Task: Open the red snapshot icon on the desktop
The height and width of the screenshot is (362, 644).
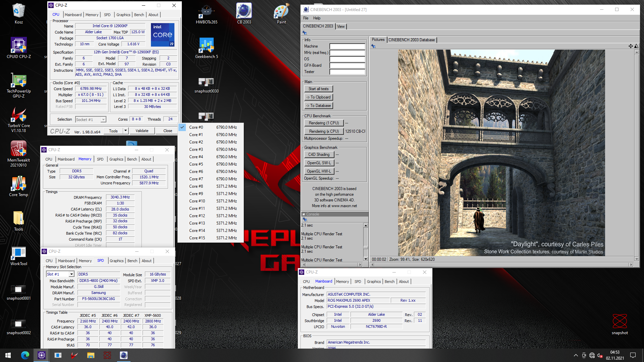Action: pyautogui.click(x=620, y=324)
